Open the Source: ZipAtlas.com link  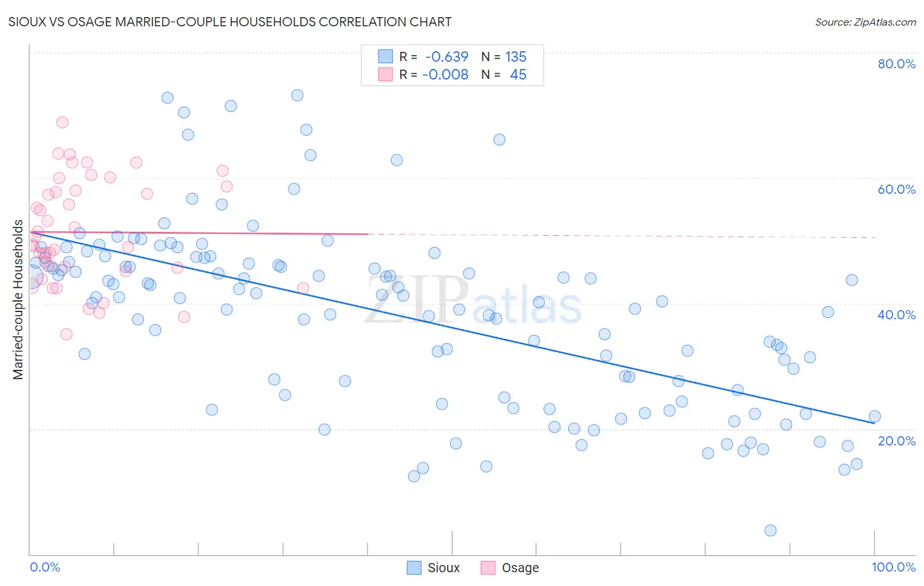pos(866,22)
